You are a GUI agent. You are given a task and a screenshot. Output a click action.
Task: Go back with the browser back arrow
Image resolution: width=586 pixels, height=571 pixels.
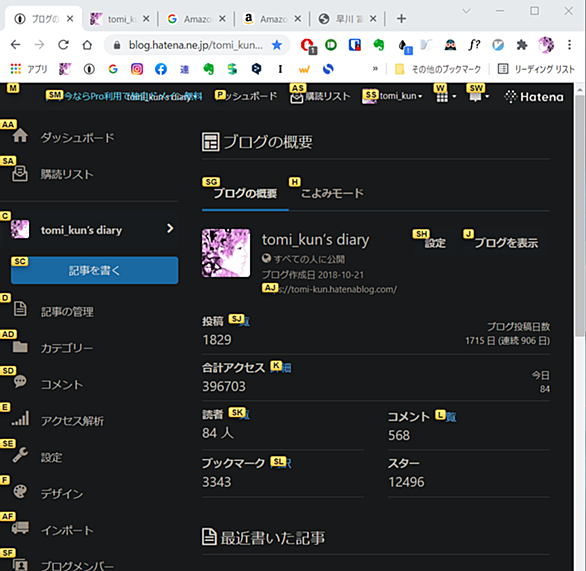click(15, 45)
